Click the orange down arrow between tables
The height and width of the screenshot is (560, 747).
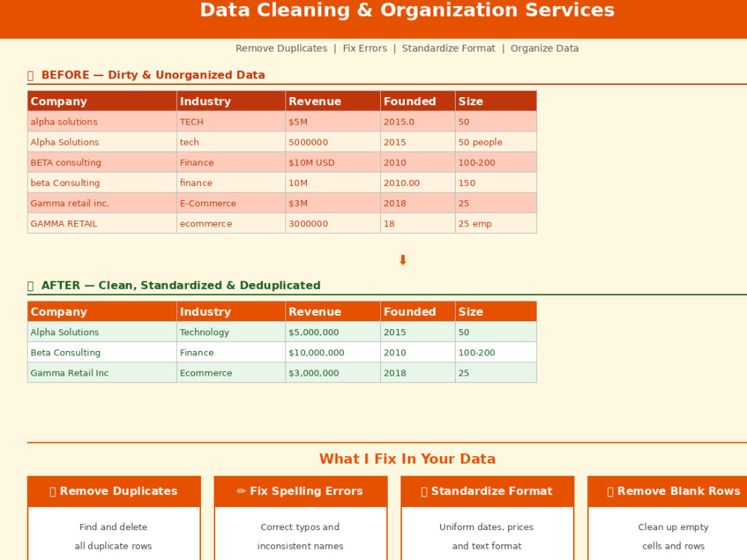[403, 260]
